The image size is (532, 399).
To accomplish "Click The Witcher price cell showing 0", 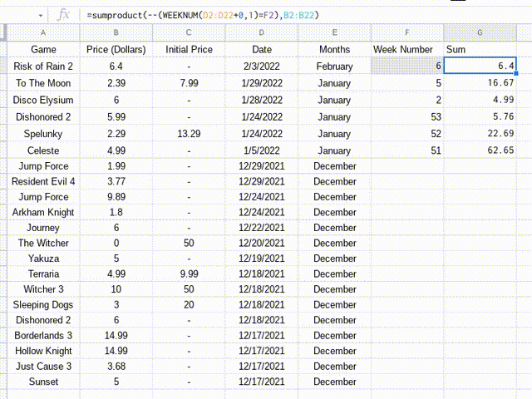I will [x=116, y=243].
